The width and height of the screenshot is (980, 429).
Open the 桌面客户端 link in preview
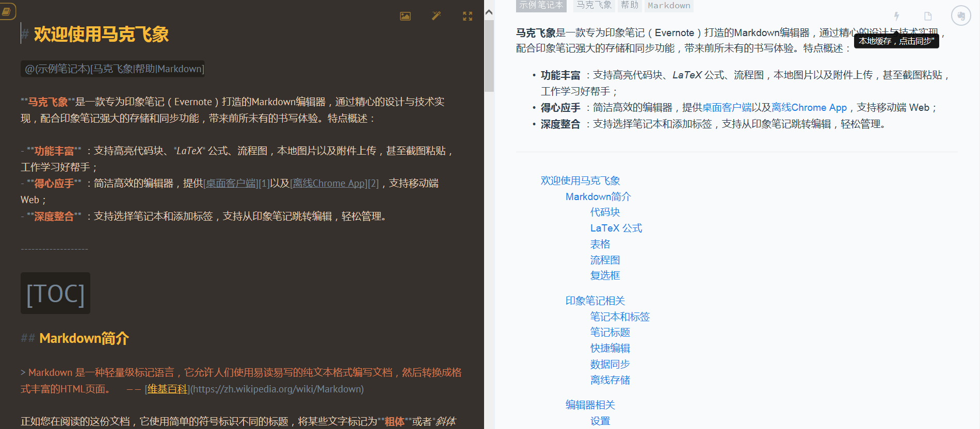(727, 108)
